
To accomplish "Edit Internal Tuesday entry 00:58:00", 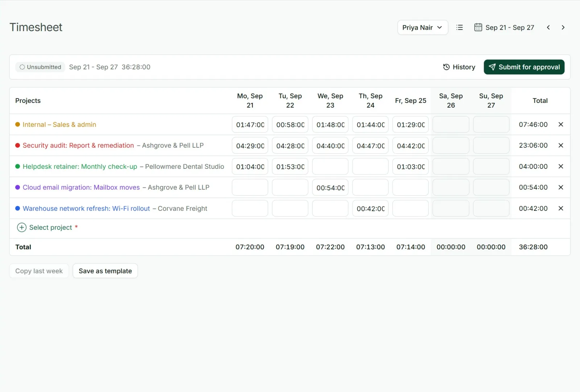I will [x=290, y=125].
